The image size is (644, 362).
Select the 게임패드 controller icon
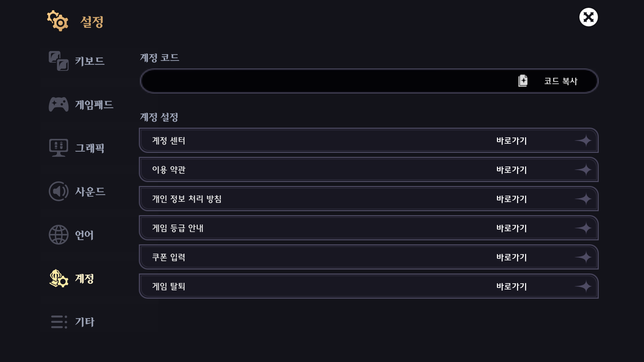(59, 104)
